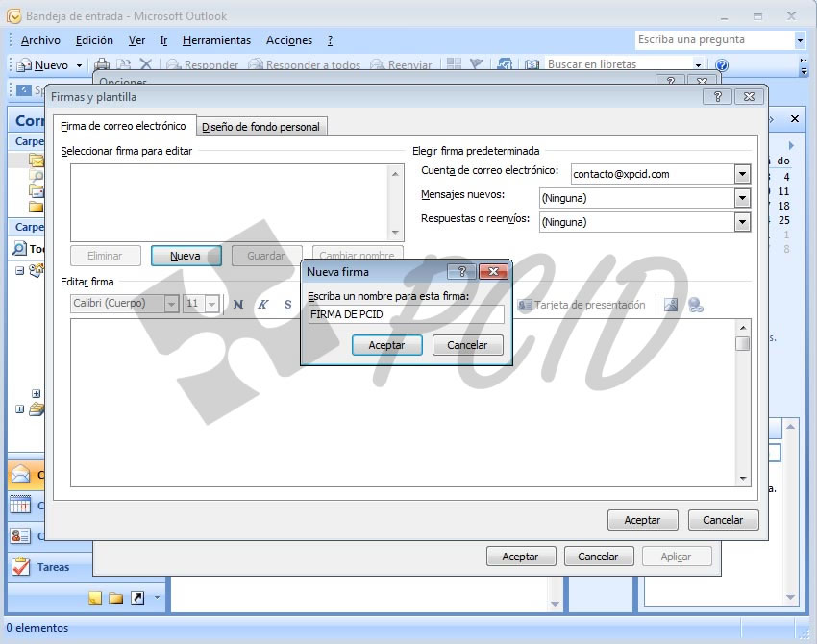Viewport: 817px width, 644px height.
Task: Select the Firma de correo electrónico tab
Action: 123,126
